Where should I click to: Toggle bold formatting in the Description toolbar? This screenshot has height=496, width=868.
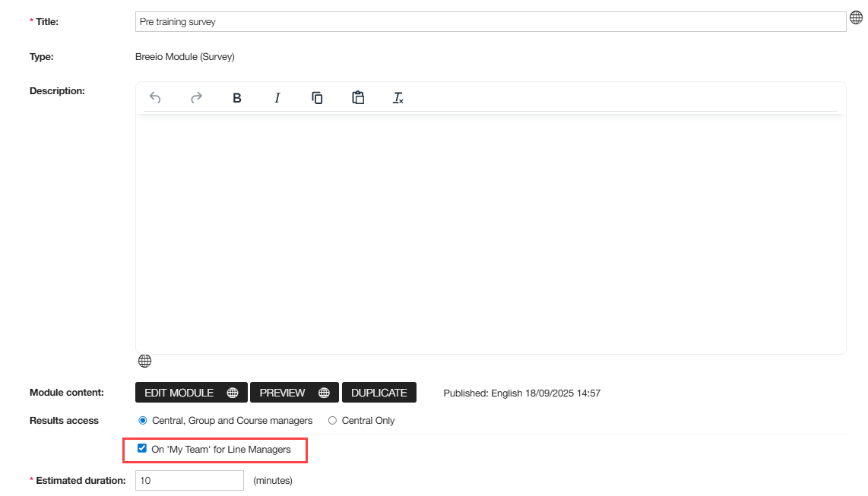(x=237, y=98)
